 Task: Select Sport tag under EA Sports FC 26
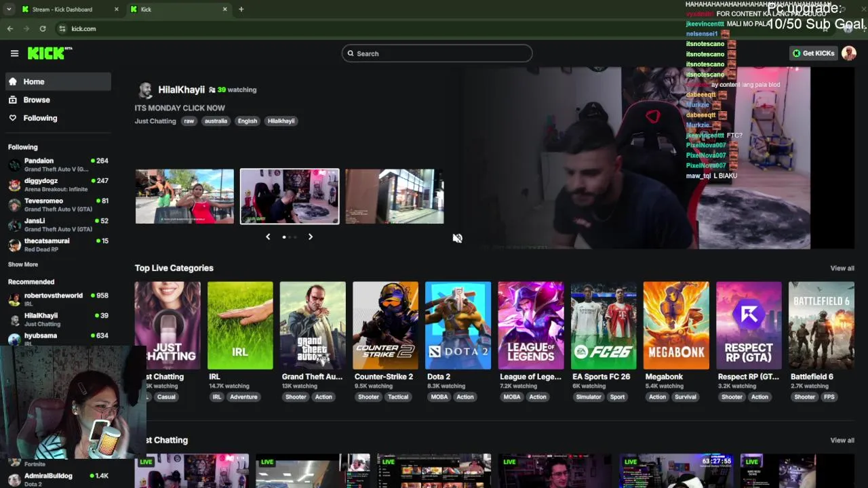[x=617, y=397]
